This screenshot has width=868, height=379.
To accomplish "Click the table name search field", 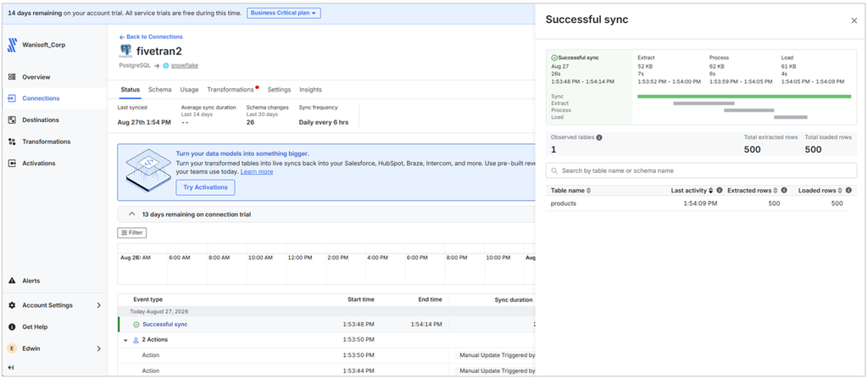I will 701,170.
